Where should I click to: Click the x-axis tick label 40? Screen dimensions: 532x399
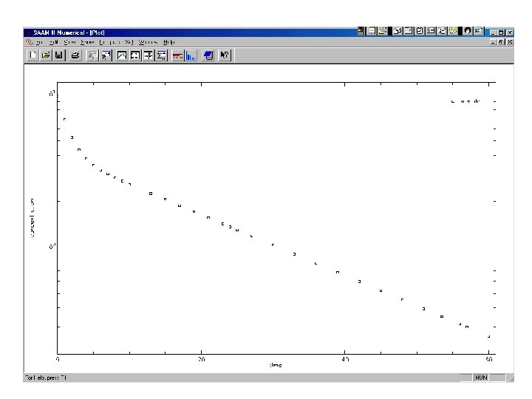point(345,359)
